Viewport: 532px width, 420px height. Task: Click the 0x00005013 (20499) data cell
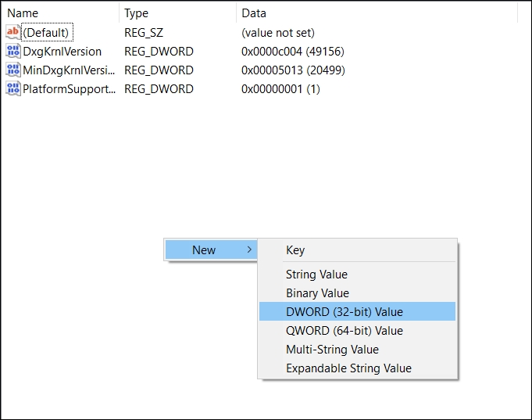(x=293, y=70)
